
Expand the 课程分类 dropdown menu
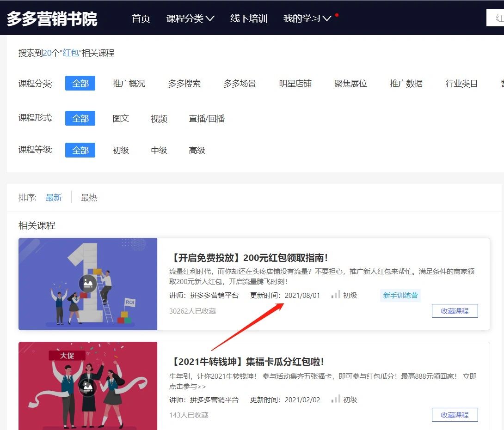point(191,18)
